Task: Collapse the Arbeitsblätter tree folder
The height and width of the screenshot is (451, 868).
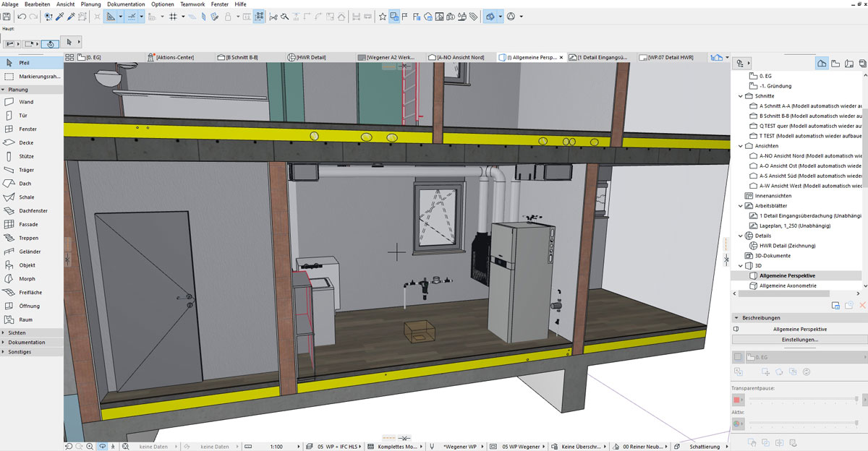Action: point(741,206)
